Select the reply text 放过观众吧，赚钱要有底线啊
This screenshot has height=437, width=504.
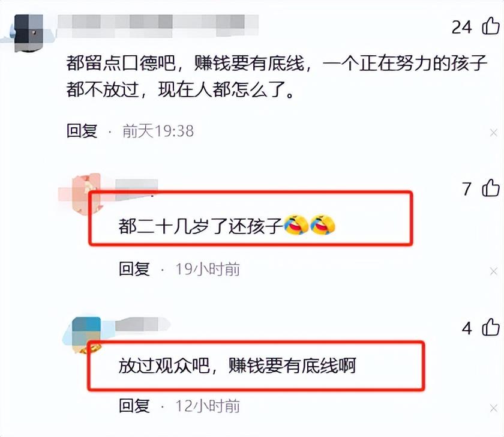237,366
